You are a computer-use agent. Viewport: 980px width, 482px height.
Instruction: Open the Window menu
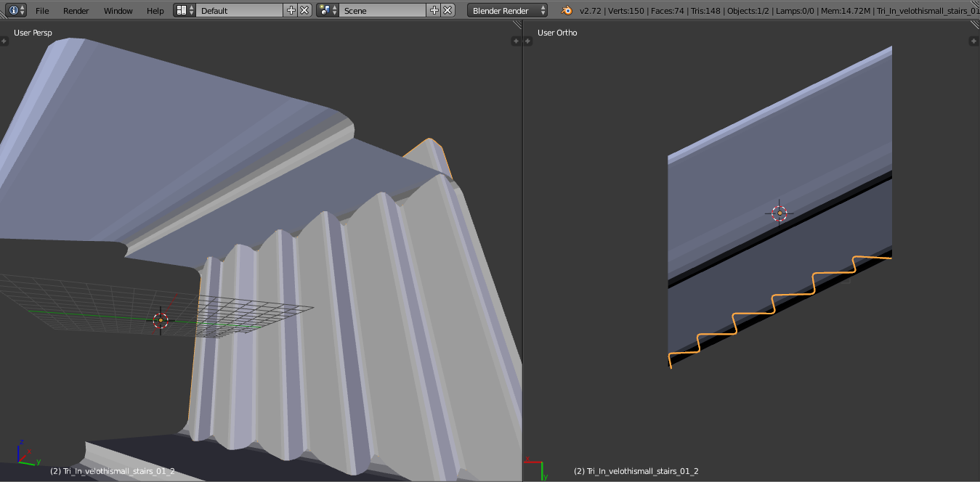(x=118, y=11)
